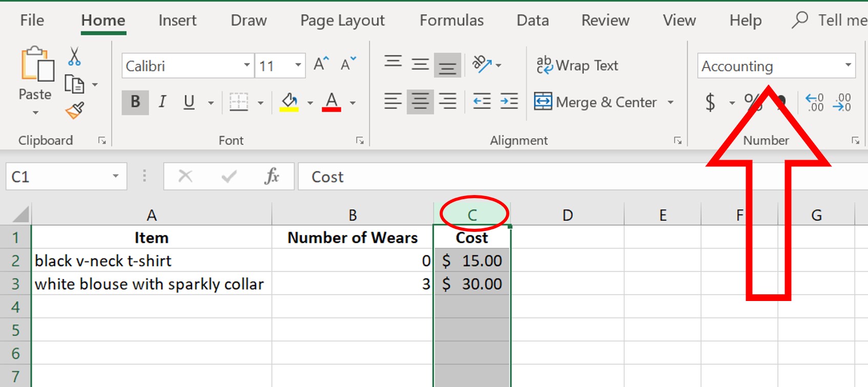868x387 pixels.
Task: Toggle Center horizontal alignment
Action: [420, 101]
